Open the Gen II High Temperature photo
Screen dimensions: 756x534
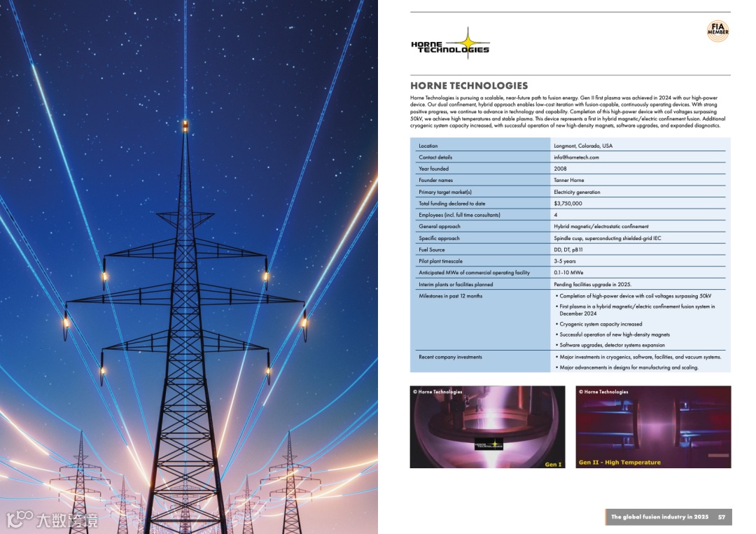pyautogui.click(x=653, y=426)
